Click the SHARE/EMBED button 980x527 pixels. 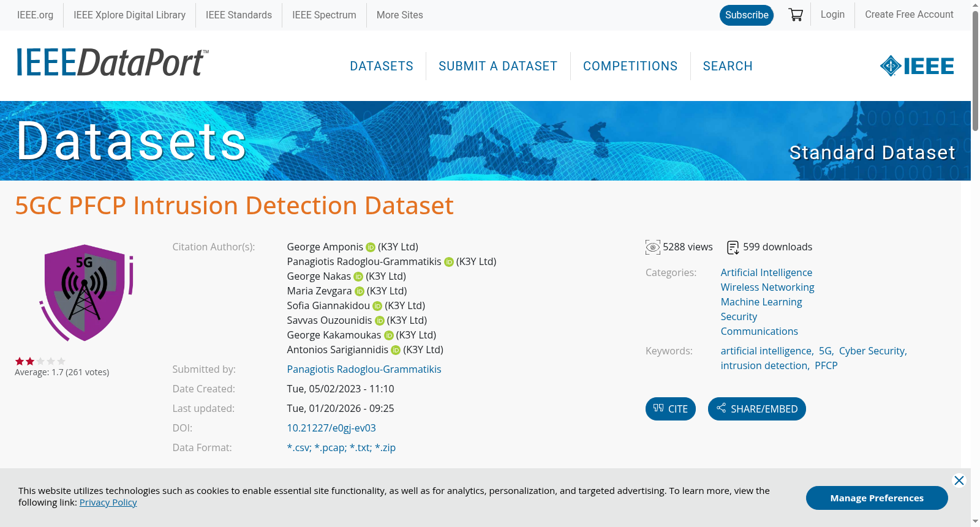click(x=757, y=409)
